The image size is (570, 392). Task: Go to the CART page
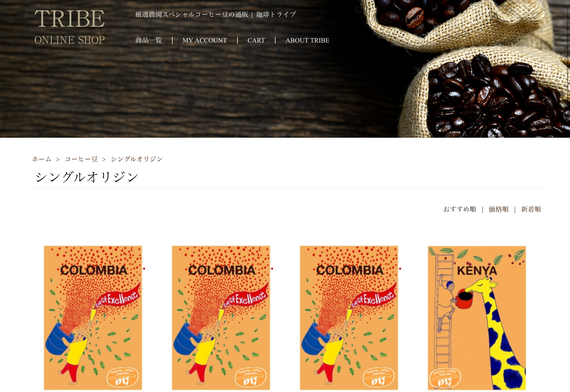pos(256,40)
